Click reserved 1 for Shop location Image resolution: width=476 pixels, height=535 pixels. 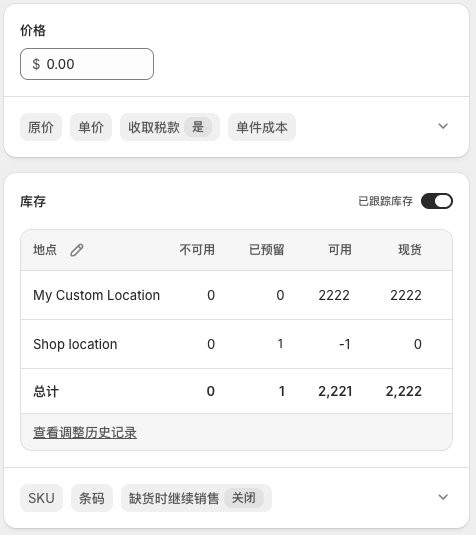(280, 344)
